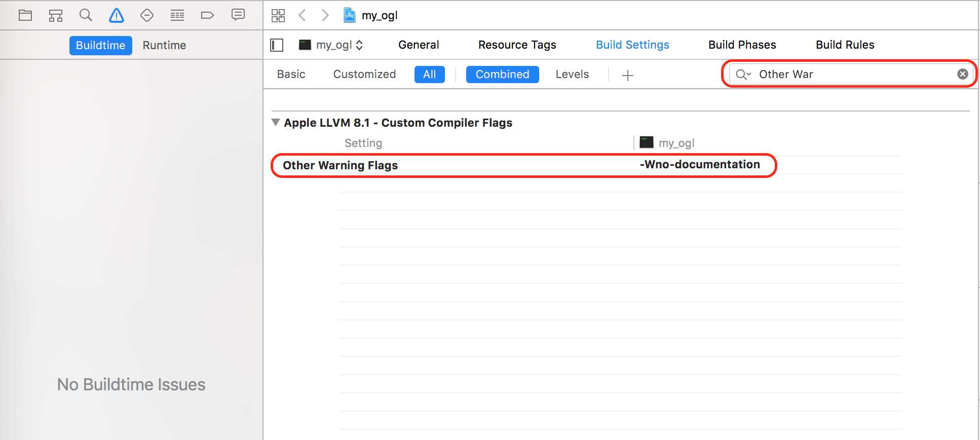Open the Project navigator folder icon
The height and width of the screenshot is (440, 980).
[x=25, y=15]
